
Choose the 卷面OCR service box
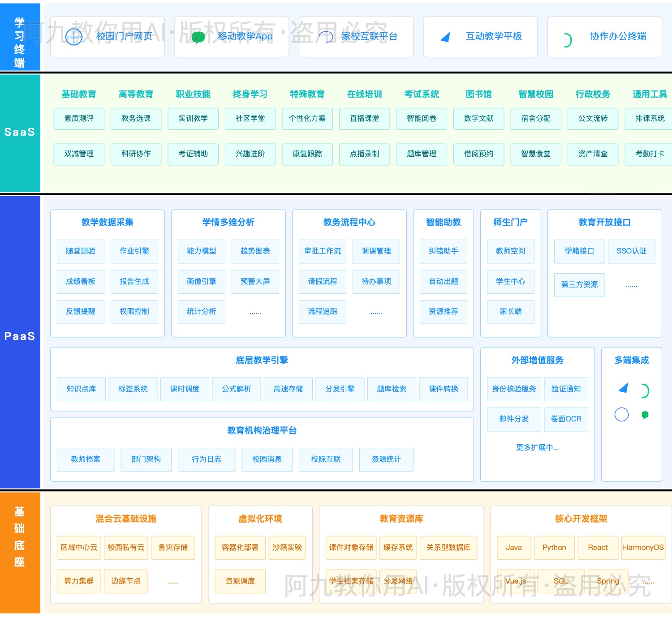point(566,419)
